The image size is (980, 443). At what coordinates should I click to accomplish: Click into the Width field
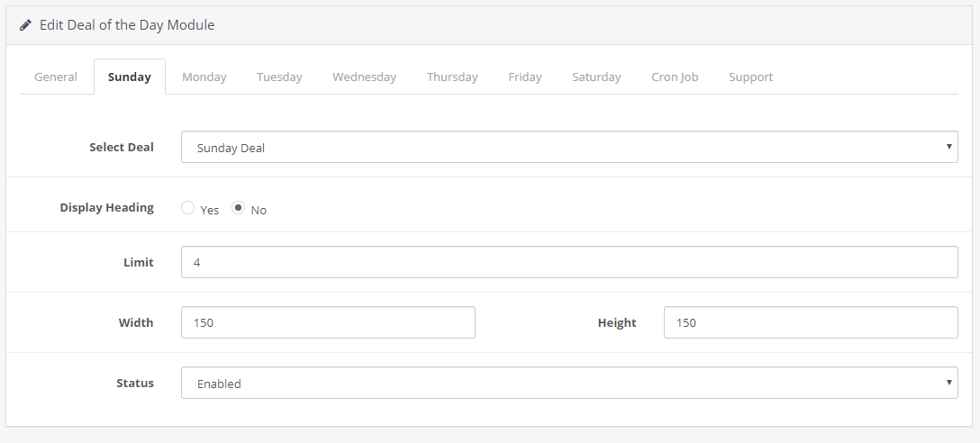[328, 322]
